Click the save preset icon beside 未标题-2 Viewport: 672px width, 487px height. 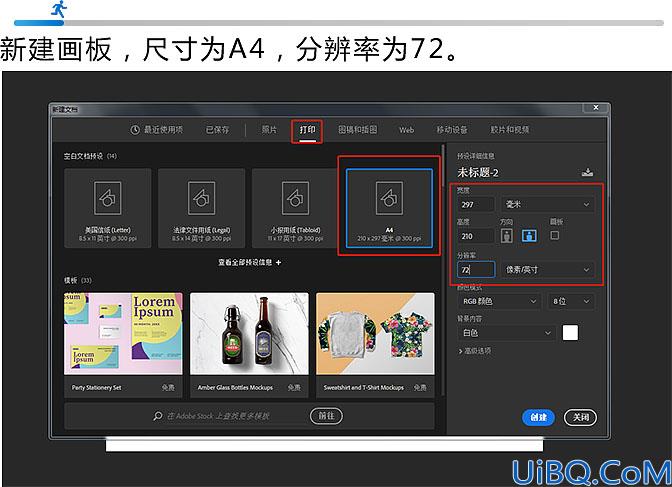588,172
